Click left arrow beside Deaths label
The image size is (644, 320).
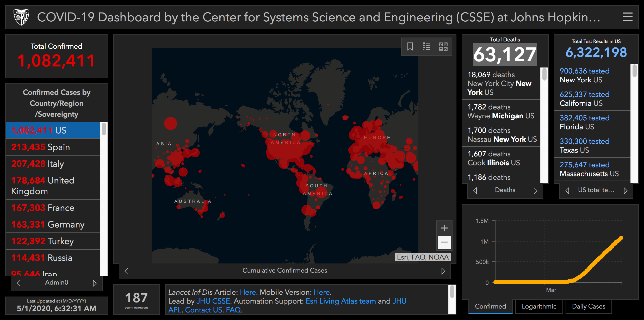point(475,191)
